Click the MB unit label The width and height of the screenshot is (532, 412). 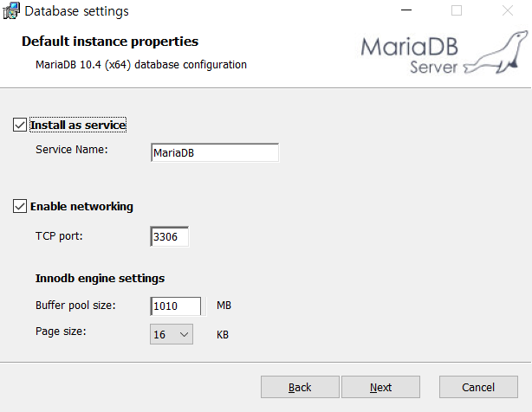[224, 306]
